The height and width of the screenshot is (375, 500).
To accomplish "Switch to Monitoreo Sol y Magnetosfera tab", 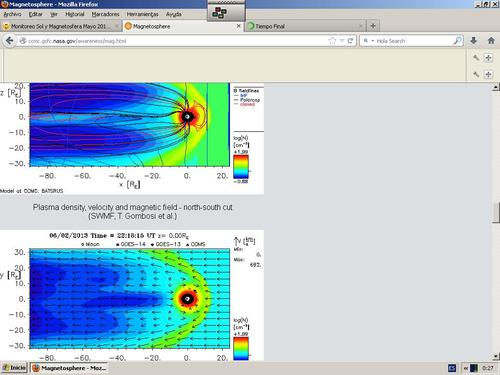I will [x=61, y=26].
